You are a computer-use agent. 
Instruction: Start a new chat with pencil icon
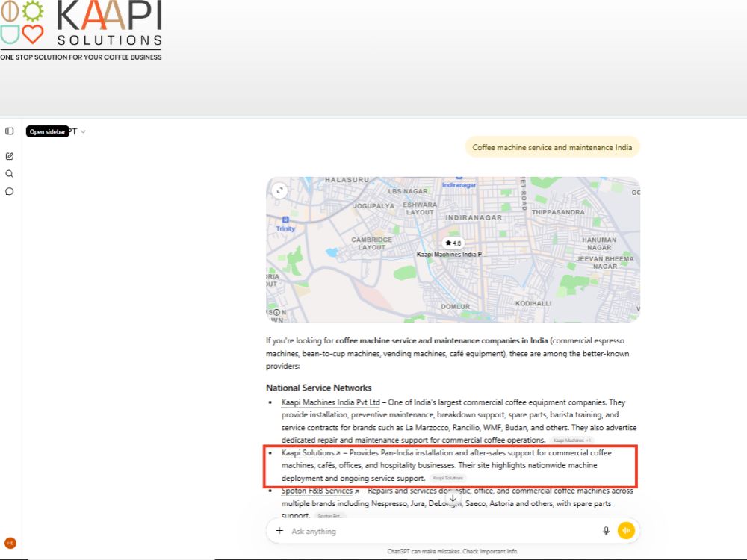[x=10, y=156]
